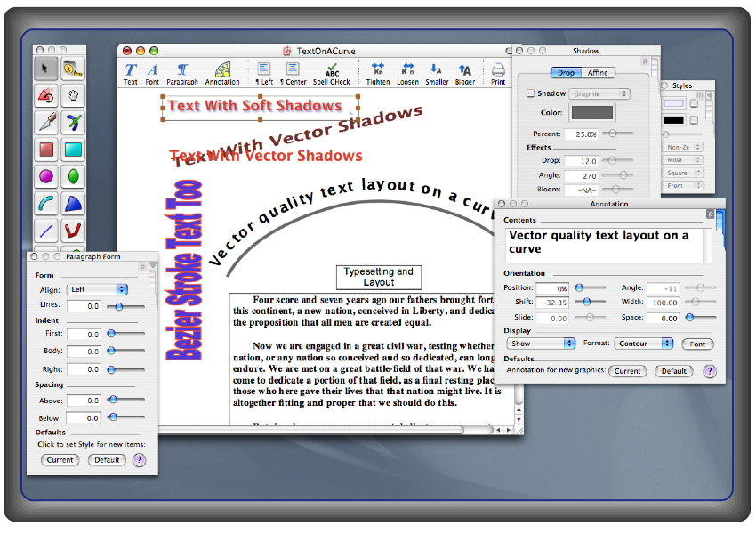
Task: Open the Front dropdown in Styles
Action: click(683, 186)
